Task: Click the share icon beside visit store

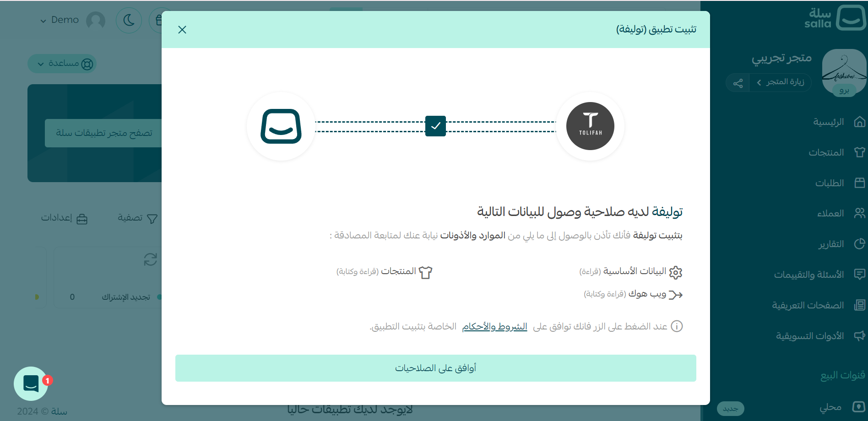Action: pos(738,83)
